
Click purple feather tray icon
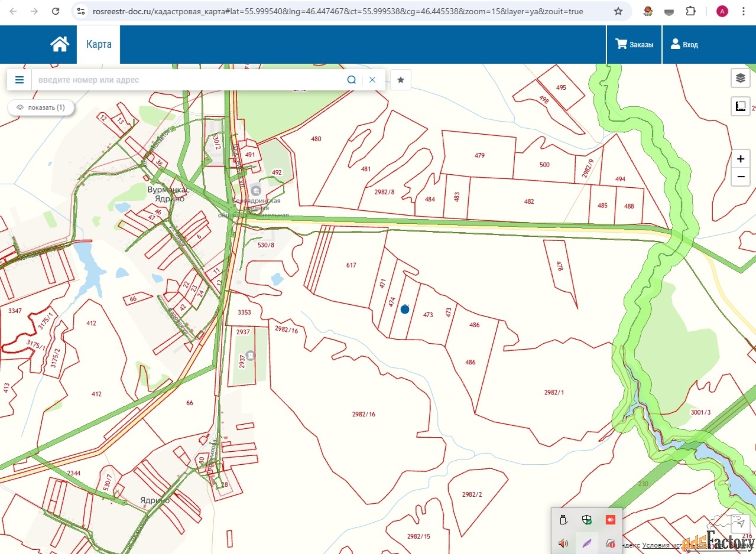[x=586, y=543]
